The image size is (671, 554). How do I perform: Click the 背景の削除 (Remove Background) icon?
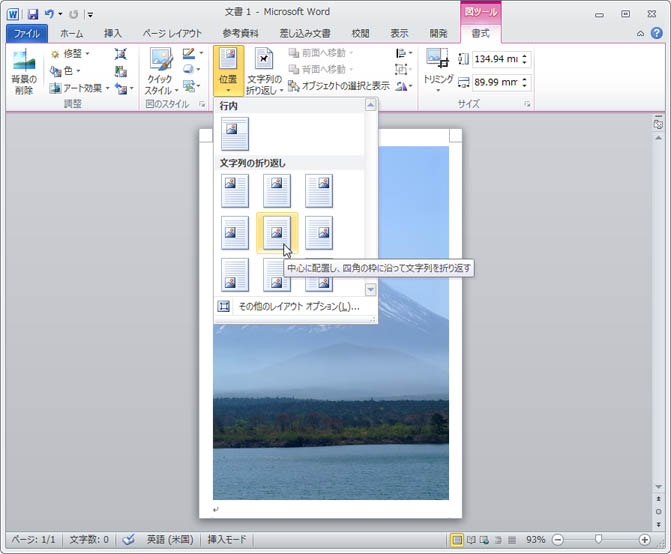(22, 66)
